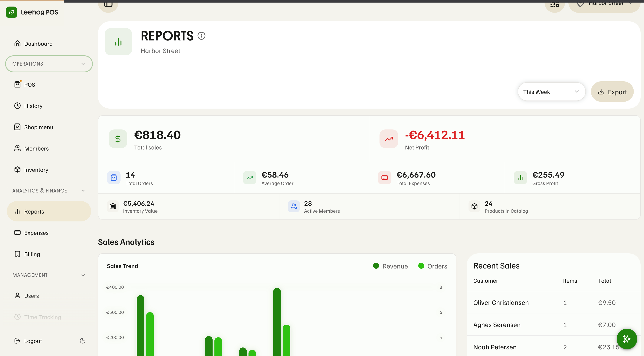The height and width of the screenshot is (356, 644).
Task: Click the green Reports bar chart icon
Action: point(118,42)
